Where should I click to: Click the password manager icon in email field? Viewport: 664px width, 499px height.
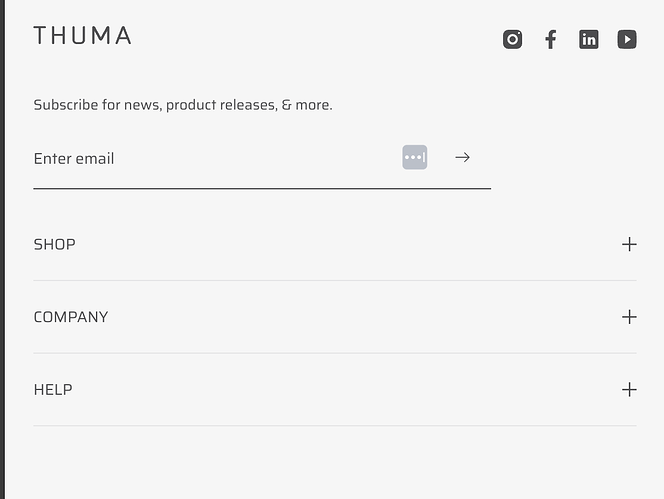pos(415,157)
